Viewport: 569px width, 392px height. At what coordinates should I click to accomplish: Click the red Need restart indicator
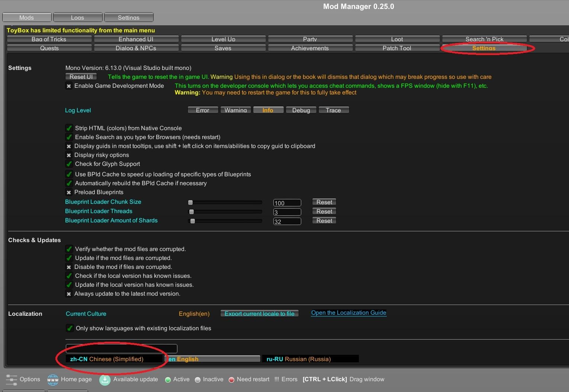232,379
